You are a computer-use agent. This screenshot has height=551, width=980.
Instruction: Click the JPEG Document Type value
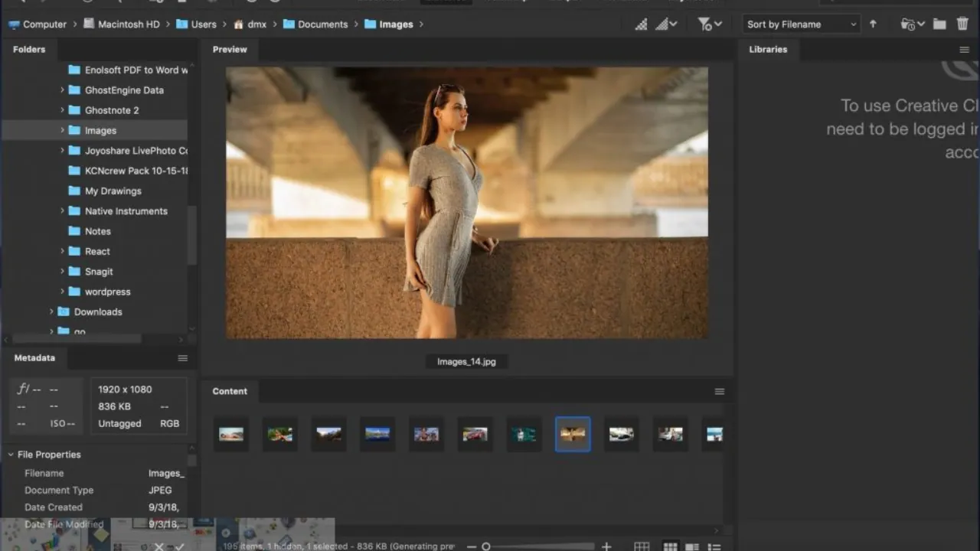click(x=160, y=491)
